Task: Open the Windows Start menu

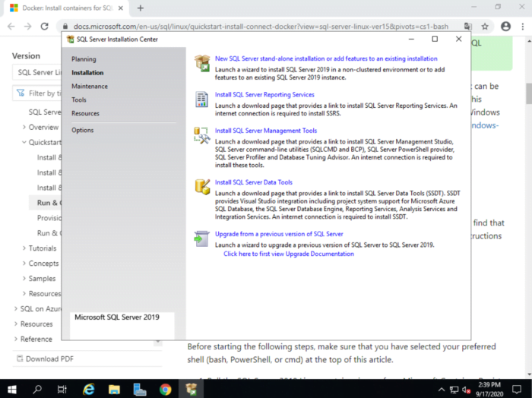Action: (x=12, y=389)
